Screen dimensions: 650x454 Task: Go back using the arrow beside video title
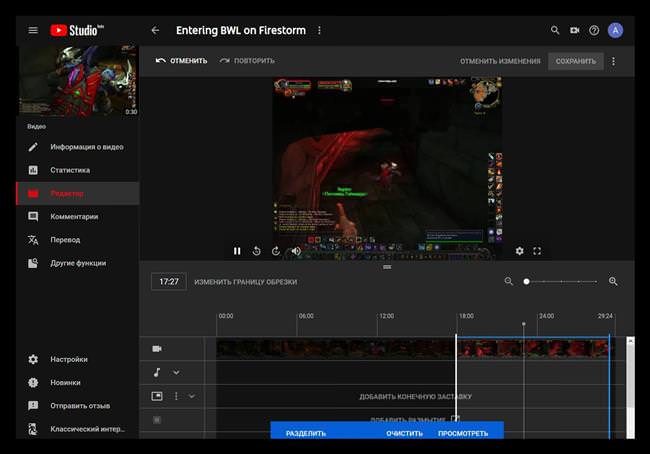coord(155,30)
